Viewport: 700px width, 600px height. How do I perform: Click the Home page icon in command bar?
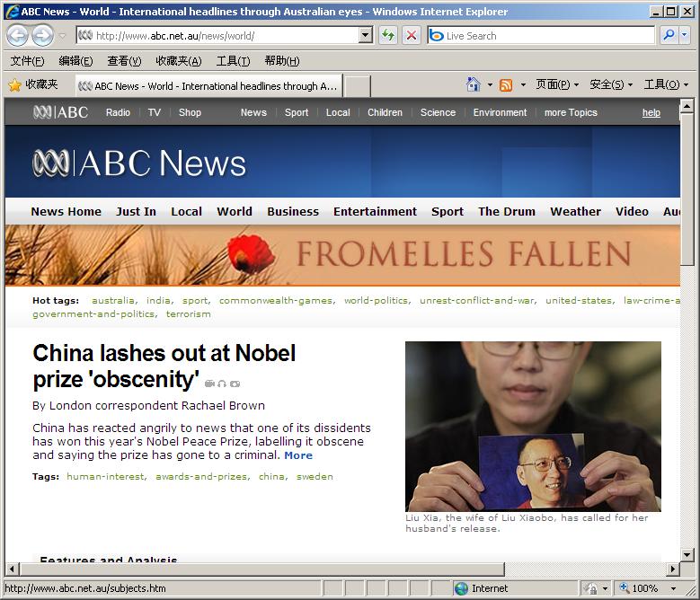(x=473, y=84)
